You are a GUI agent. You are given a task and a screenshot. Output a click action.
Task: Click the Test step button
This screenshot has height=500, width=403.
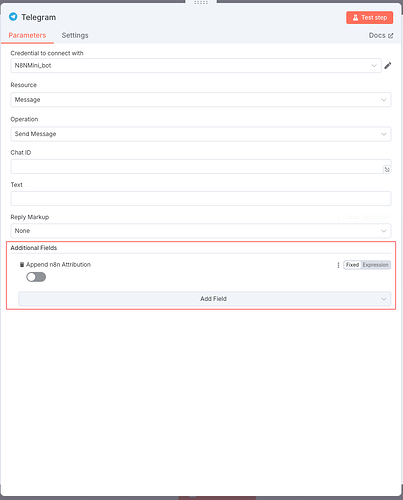click(370, 18)
